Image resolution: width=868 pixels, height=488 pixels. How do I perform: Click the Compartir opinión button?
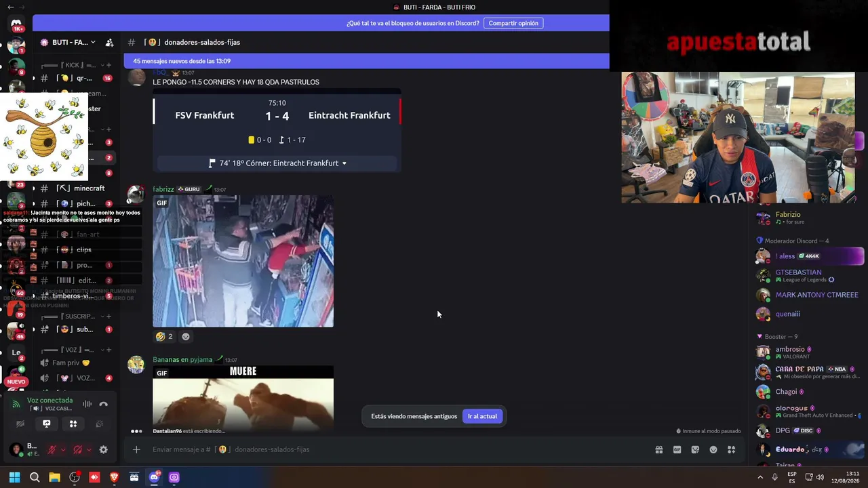[x=513, y=23]
